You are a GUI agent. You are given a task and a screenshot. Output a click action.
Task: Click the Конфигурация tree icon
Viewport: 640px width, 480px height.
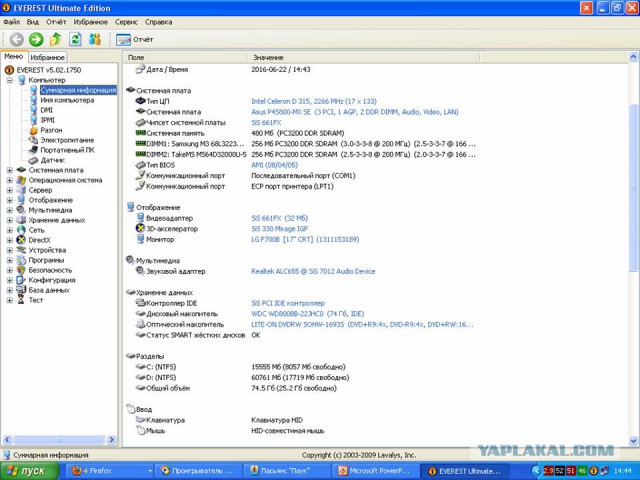pos(21,280)
